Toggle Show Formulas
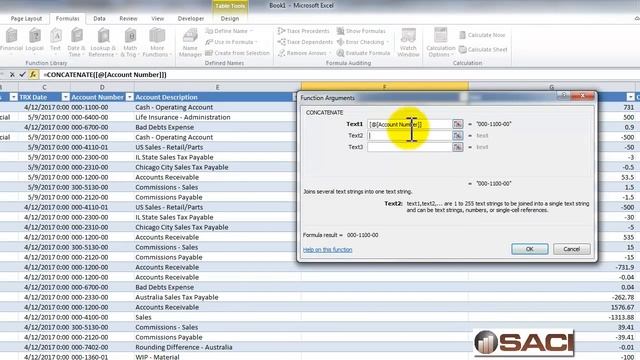The width and height of the screenshot is (640, 360). coord(361,31)
